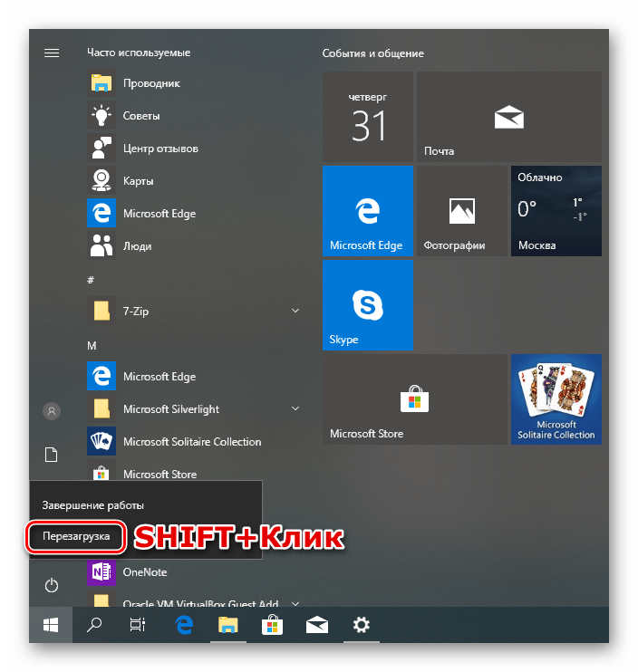
Task: Open Проводник from the frequently used list
Action: coord(195,83)
